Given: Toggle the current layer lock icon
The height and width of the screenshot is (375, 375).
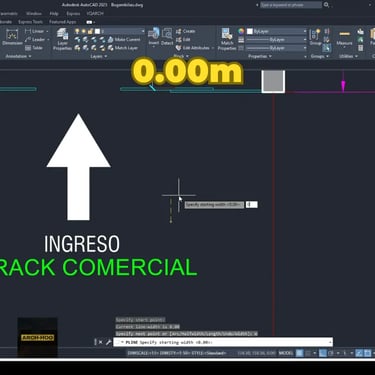Looking at the screenshot, I should coord(90,31).
